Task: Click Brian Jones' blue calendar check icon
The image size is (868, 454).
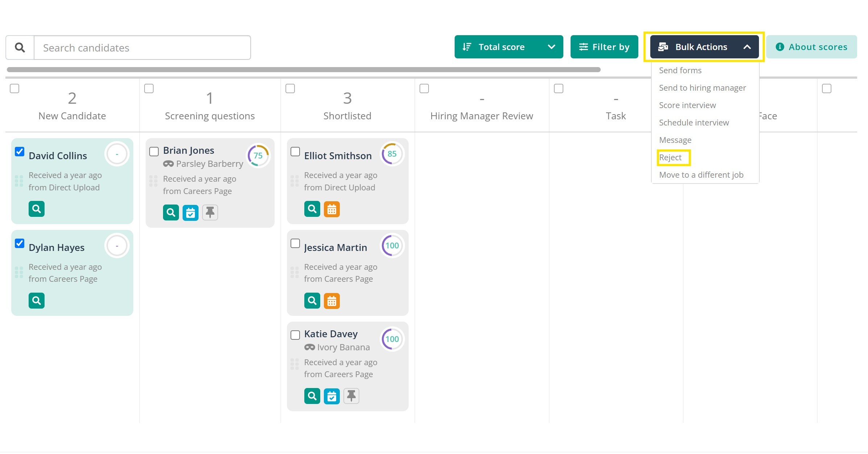Action: point(191,212)
